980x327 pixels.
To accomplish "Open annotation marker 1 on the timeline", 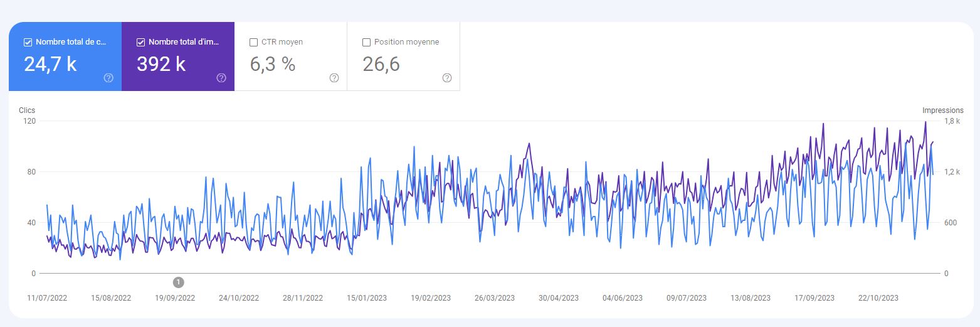I will tap(179, 282).
